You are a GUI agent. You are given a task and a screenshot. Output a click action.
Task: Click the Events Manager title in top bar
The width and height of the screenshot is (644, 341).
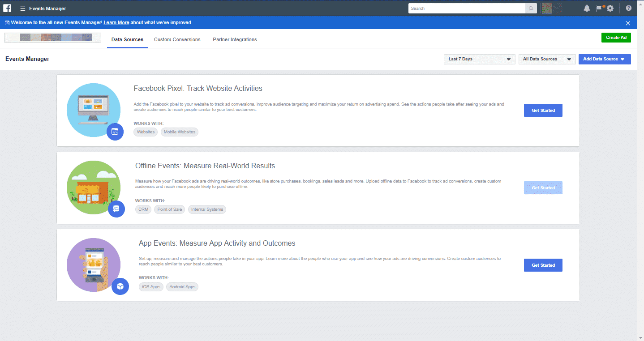[47, 9]
